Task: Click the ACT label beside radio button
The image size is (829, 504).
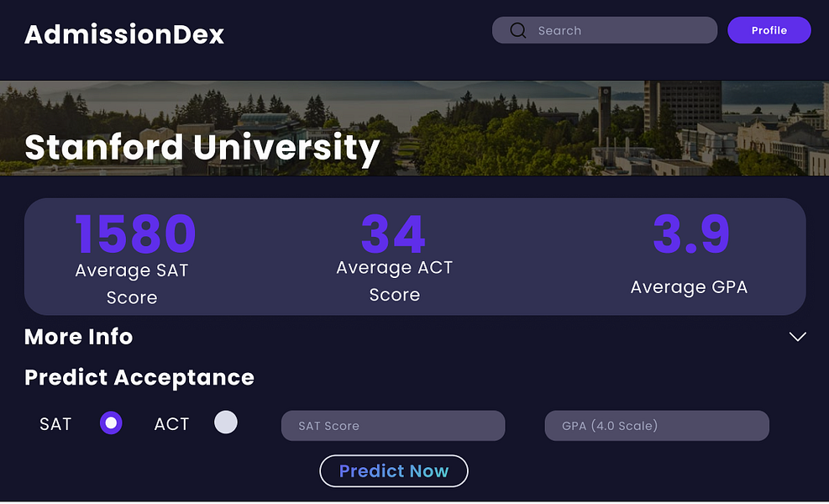Action: point(171,424)
